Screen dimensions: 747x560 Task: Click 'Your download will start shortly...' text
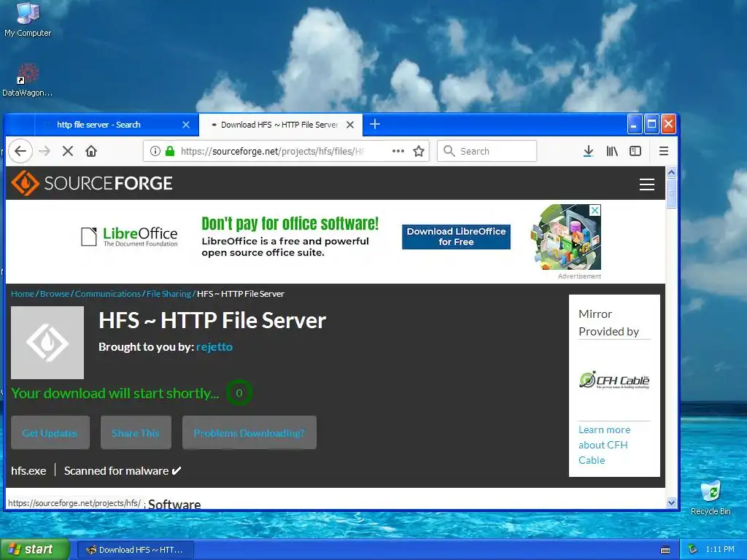pyautogui.click(x=115, y=393)
